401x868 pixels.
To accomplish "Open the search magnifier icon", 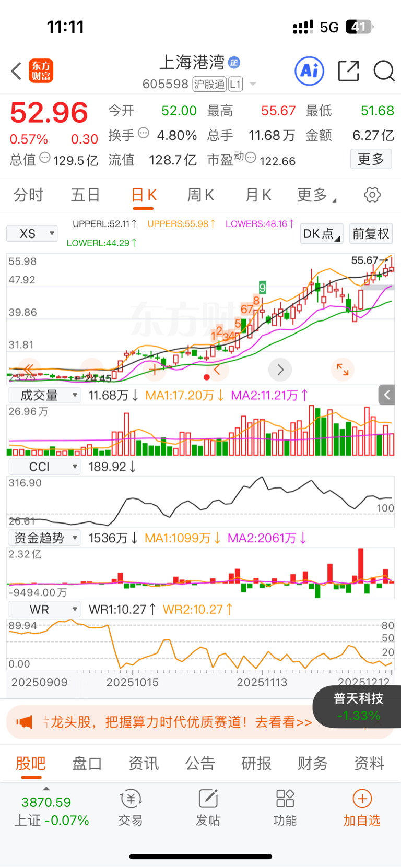I will click(384, 71).
